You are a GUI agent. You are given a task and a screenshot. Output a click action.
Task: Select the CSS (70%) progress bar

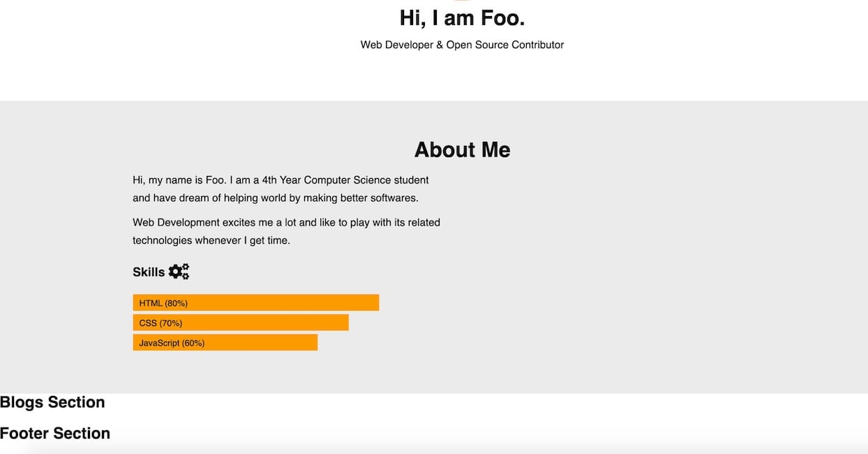coord(240,323)
